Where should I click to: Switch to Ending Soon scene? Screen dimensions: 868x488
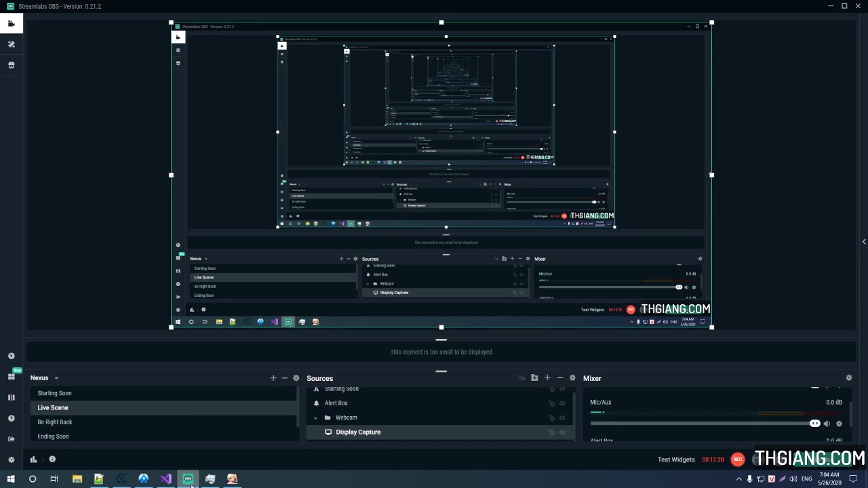point(163,436)
